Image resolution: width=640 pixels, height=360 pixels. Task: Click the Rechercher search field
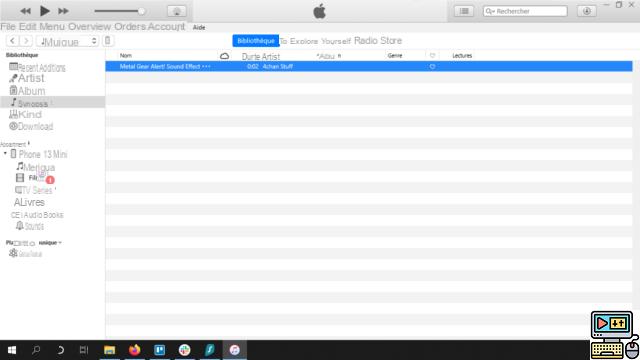[x=525, y=11]
